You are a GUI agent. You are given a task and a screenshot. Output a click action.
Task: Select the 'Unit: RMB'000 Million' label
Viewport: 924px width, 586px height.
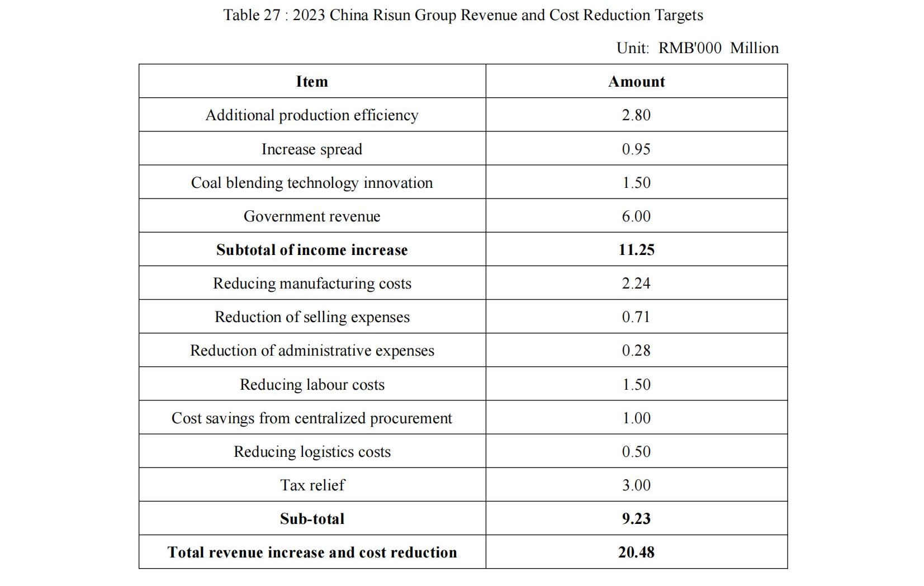pyautogui.click(x=698, y=48)
